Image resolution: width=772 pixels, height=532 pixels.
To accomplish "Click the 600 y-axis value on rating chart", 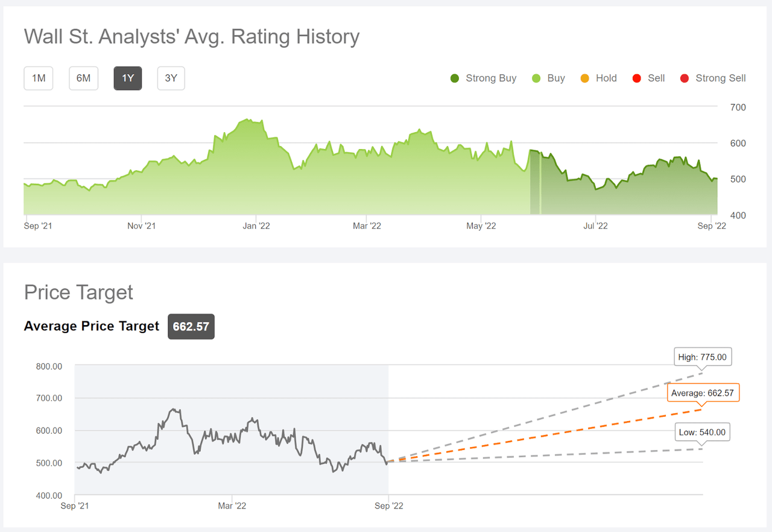I will (x=738, y=144).
